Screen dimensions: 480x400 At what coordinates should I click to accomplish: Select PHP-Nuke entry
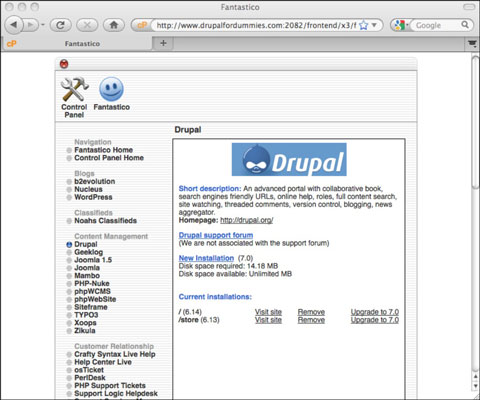(x=92, y=284)
